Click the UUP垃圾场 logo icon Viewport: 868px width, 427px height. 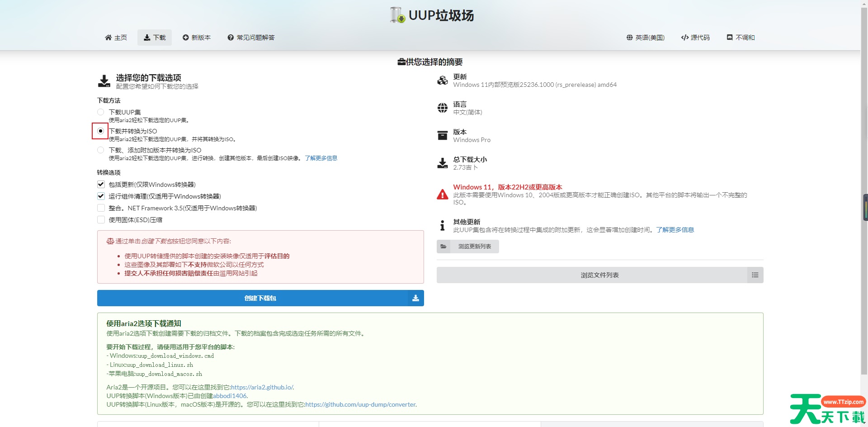point(397,15)
